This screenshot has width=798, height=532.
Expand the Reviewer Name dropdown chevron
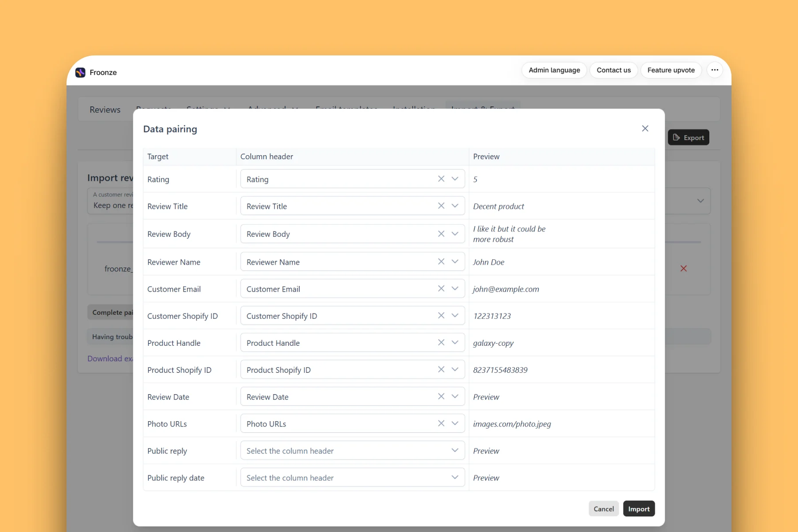coord(455,262)
